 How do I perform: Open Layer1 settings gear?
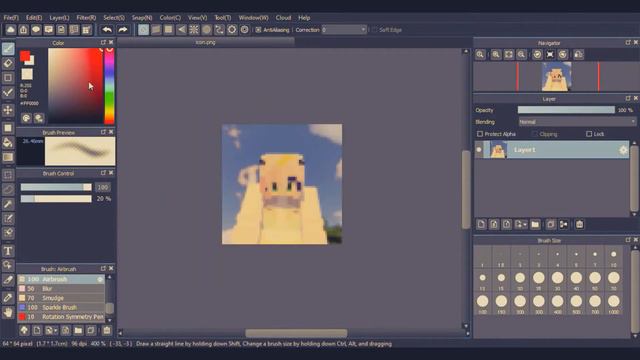(623, 150)
